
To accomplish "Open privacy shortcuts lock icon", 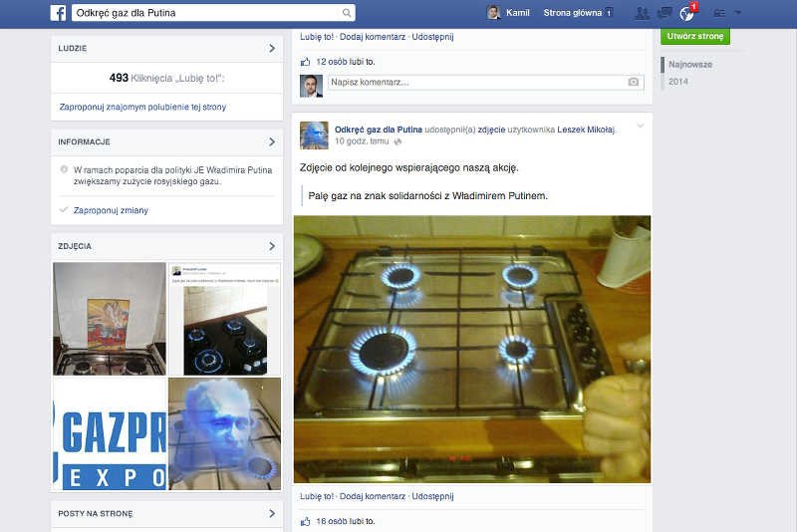I will point(717,13).
